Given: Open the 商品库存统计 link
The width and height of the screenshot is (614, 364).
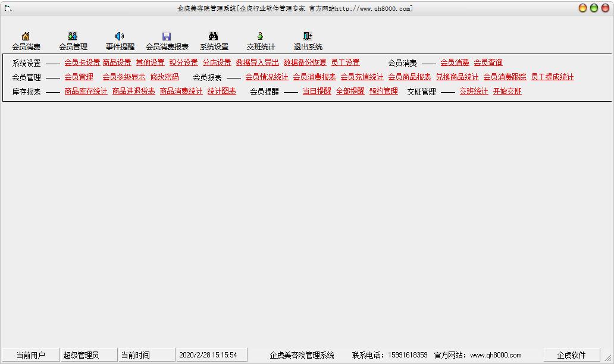Looking at the screenshot, I should (x=86, y=91).
